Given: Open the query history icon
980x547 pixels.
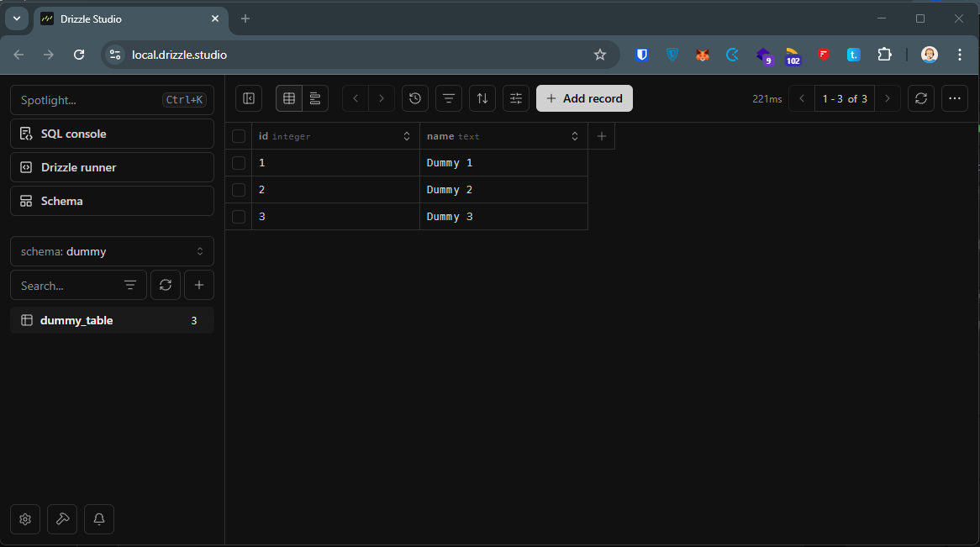Looking at the screenshot, I should pyautogui.click(x=415, y=98).
